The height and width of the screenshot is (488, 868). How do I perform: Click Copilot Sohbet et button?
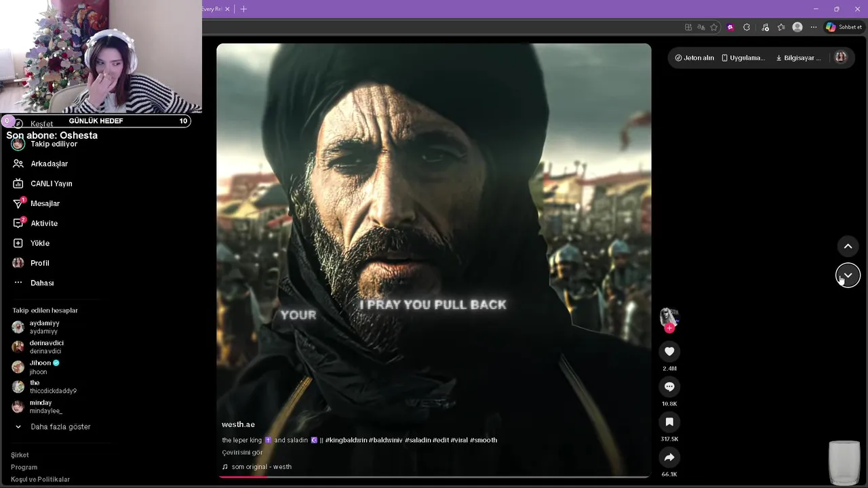coord(844,27)
